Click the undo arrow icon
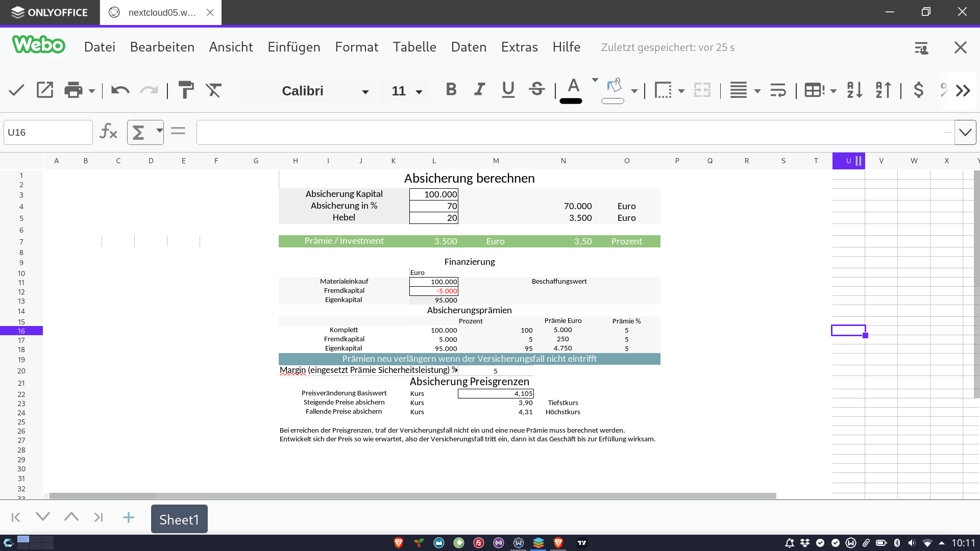The image size is (980, 551). pos(120,90)
